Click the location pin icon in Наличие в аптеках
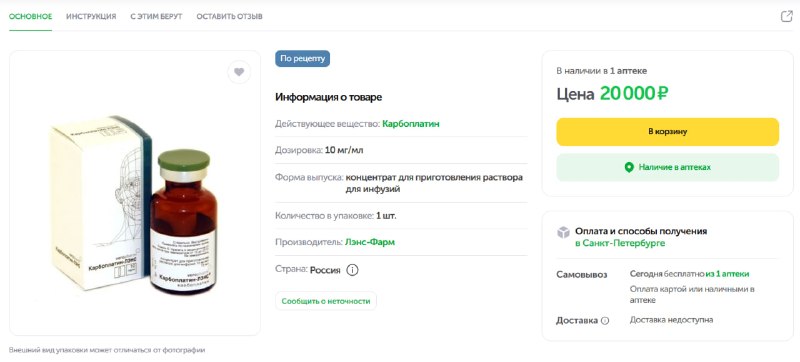This screenshot has width=800, height=362. pos(629,167)
